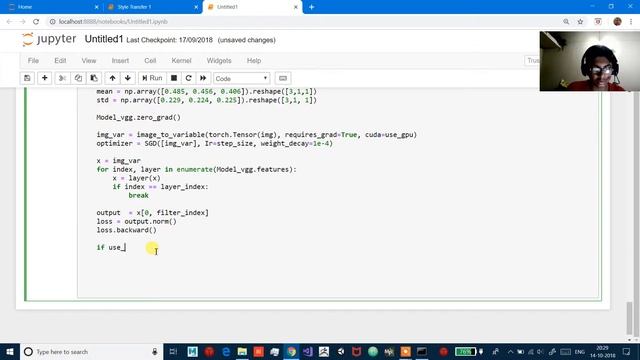
Task: Move selected cell down with arrow icon
Action: pyautogui.click(x=128, y=78)
